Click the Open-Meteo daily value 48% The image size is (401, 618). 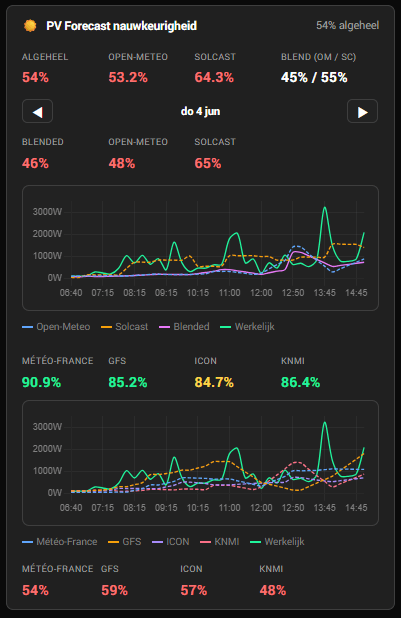(x=122, y=163)
